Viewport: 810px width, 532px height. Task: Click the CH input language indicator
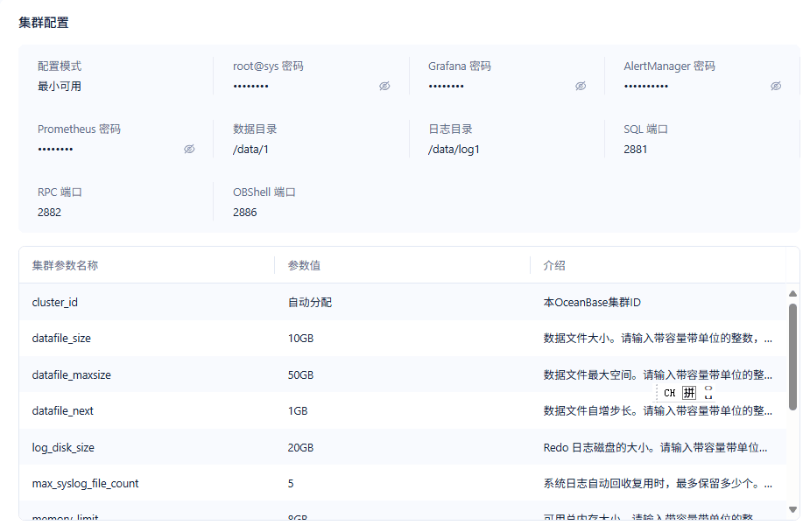[670, 393]
